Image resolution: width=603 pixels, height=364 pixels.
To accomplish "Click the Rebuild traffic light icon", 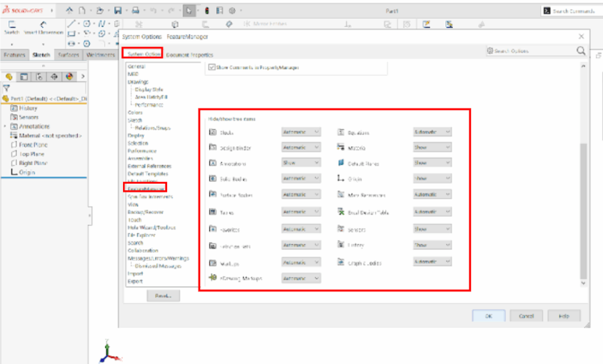I will tap(207, 11).
